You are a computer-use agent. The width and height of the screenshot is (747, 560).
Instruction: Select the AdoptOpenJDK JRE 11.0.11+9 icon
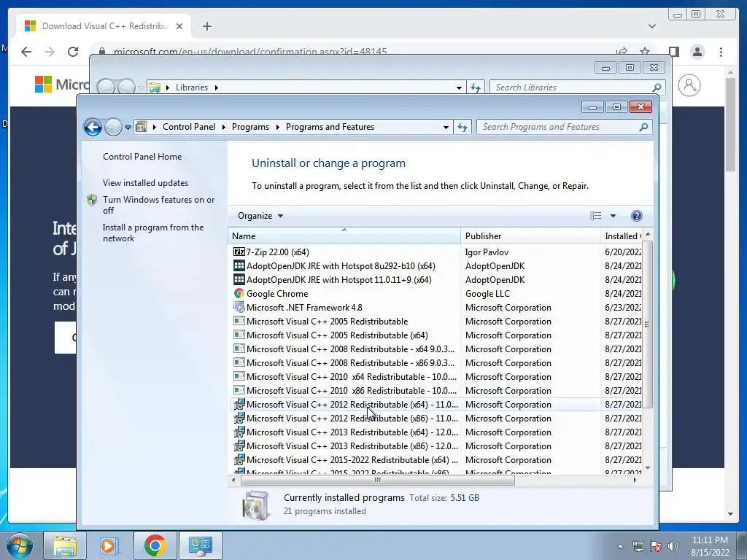(x=239, y=279)
